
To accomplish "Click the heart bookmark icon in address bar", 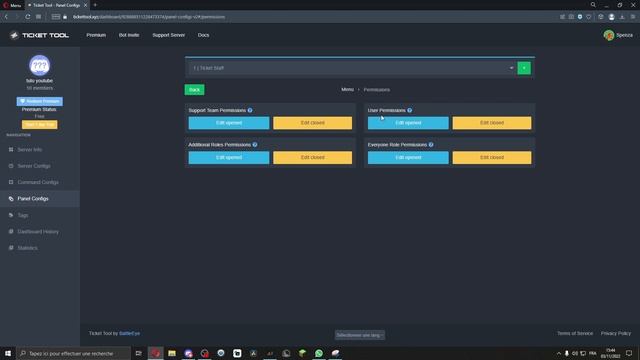I will pos(589,17).
